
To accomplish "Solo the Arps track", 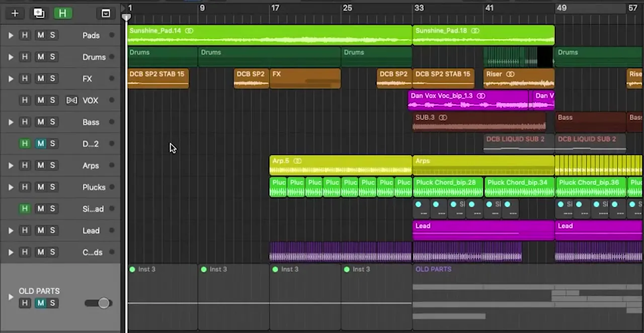I will point(52,165).
